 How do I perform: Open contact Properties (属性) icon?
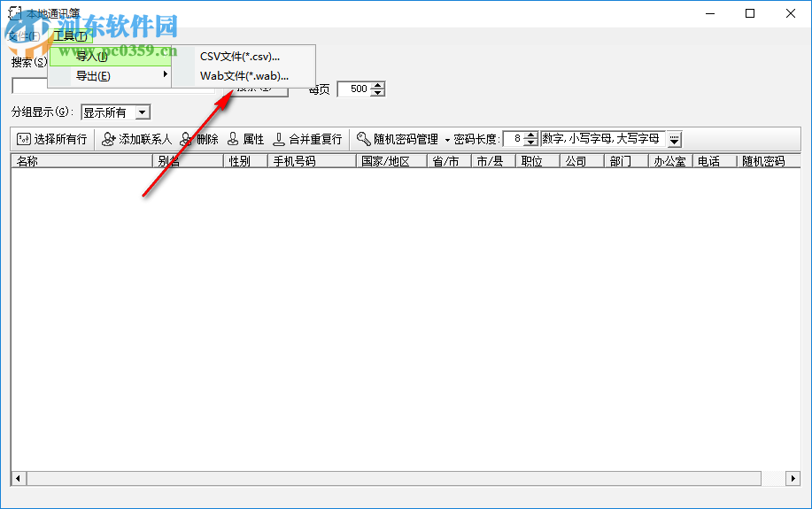click(x=233, y=139)
